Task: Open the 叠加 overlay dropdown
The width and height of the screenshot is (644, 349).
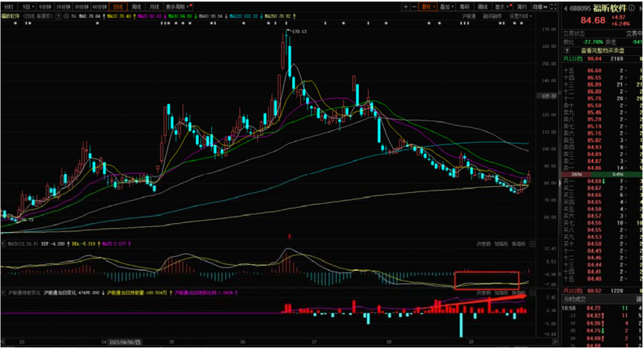Action: 447,7
